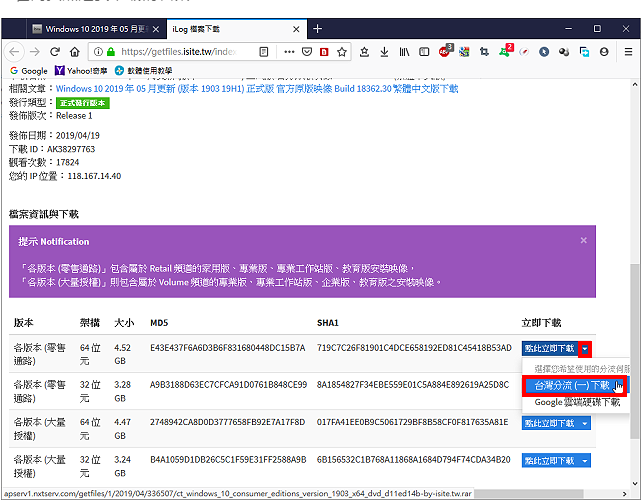Close the Windows 10 2019 tab
The width and height of the screenshot is (644, 504).
click(x=156, y=29)
